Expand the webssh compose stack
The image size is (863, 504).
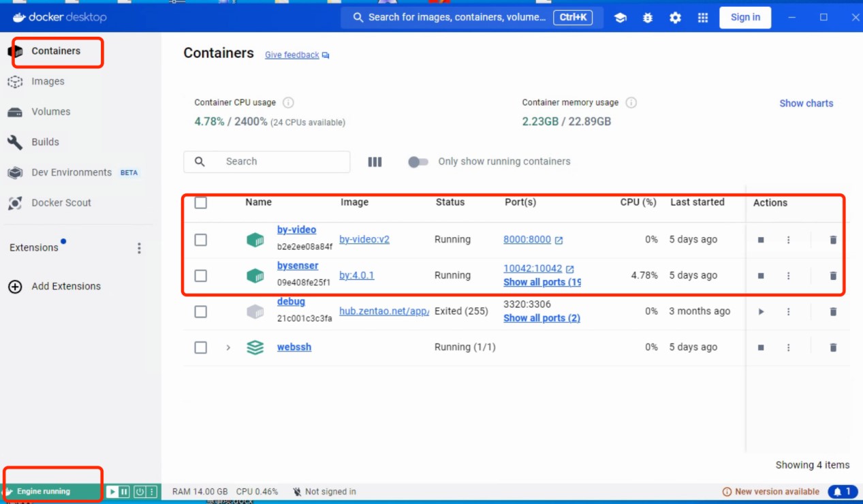coord(228,347)
